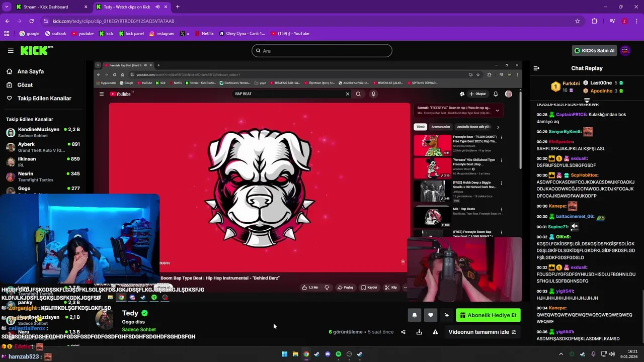Open Okey Oyna bookmark
The image size is (644, 362).
coord(242,34)
